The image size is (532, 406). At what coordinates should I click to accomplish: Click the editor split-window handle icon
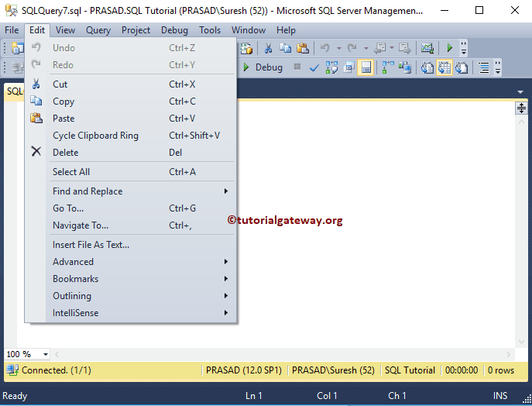[x=521, y=108]
